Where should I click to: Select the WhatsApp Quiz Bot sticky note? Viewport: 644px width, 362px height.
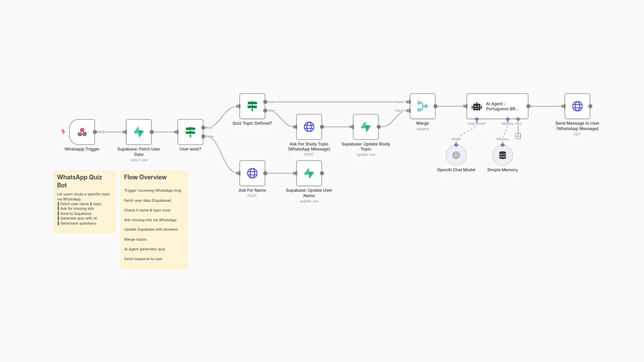pos(85,201)
